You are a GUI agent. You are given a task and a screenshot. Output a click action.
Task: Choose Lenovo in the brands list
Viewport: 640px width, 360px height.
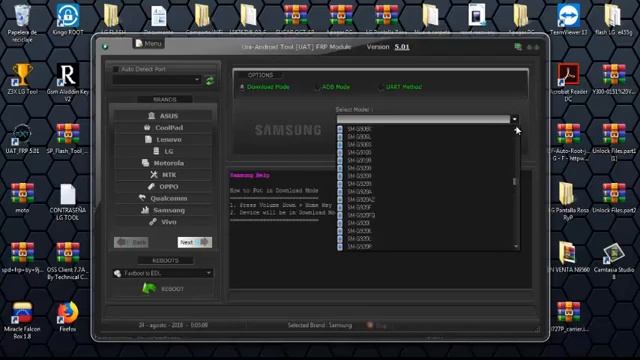pos(163,140)
